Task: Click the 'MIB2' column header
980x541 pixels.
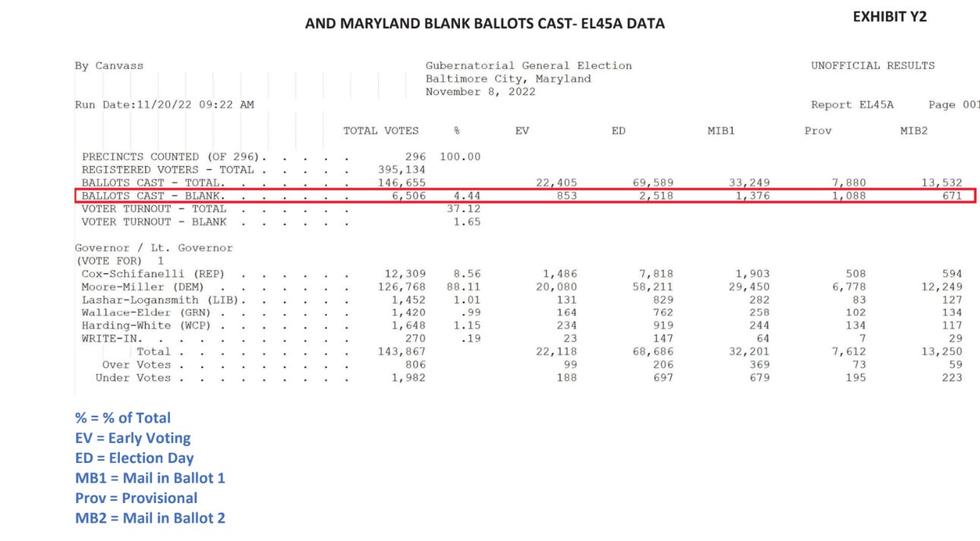Action: (x=914, y=131)
